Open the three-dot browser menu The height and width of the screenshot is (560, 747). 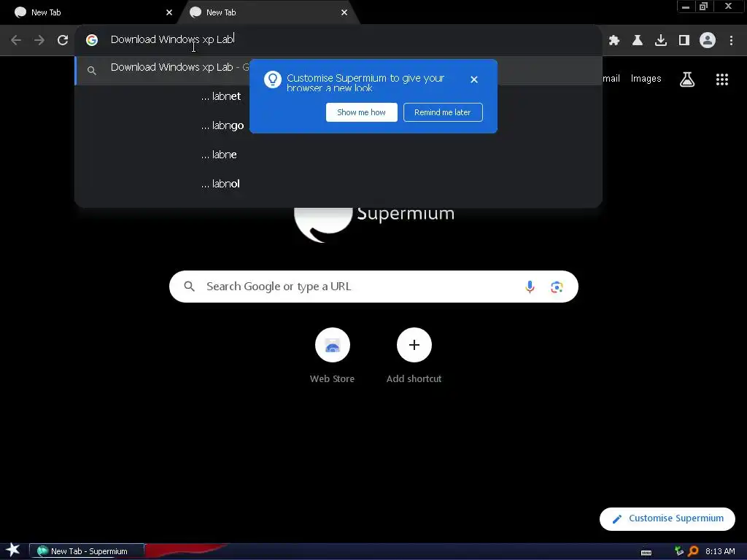point(731,40)
